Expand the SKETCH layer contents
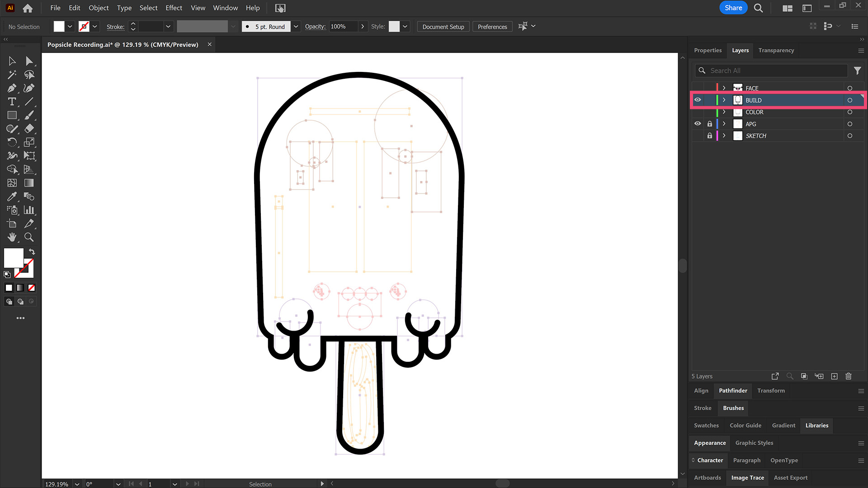The image size is (868, 488). pyautogui.click(x=724, y=136)
